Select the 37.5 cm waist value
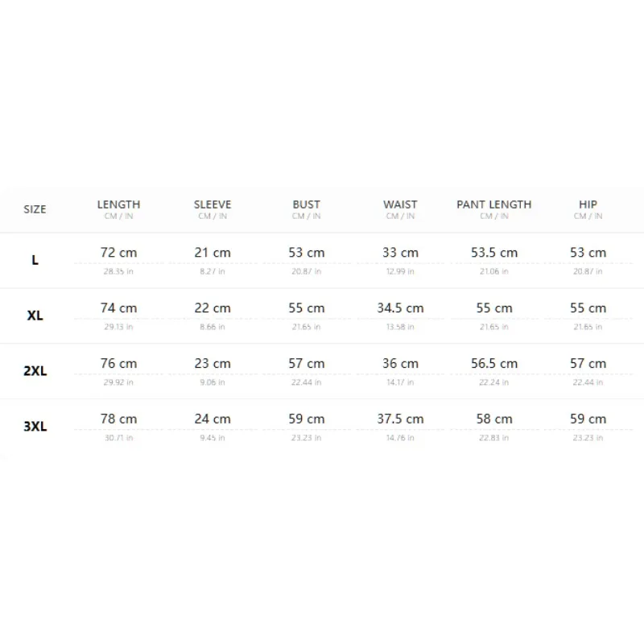 click(x=400, y=419)
